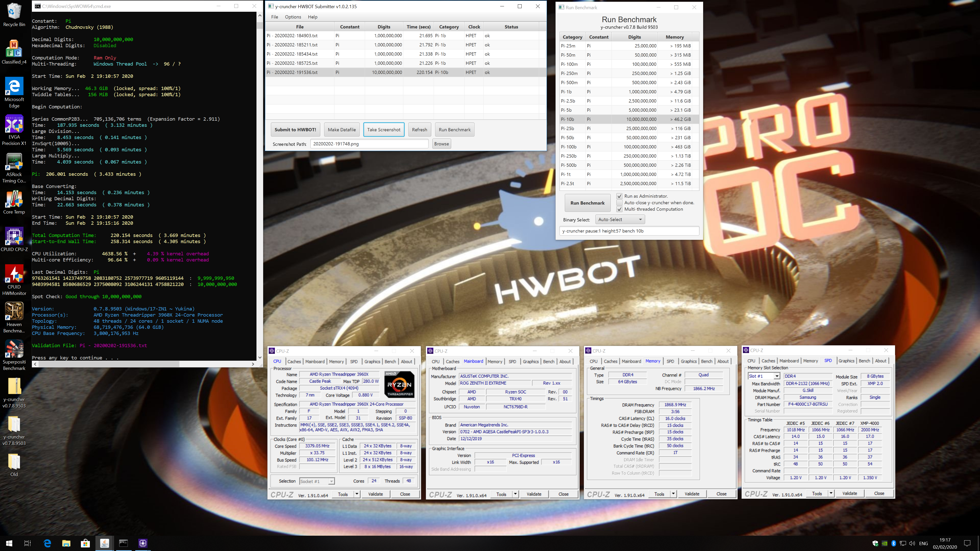Open Tools dropdown arrow in SPD window
This screenshot has height=551, width=980.
pos(831,493)
